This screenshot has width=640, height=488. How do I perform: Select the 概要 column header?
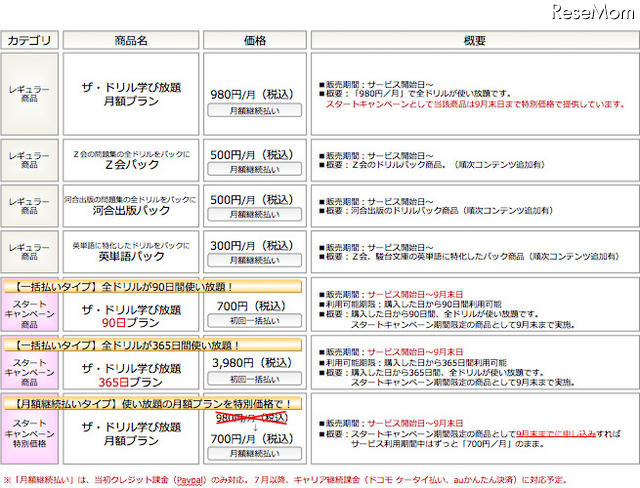(475, 40)
